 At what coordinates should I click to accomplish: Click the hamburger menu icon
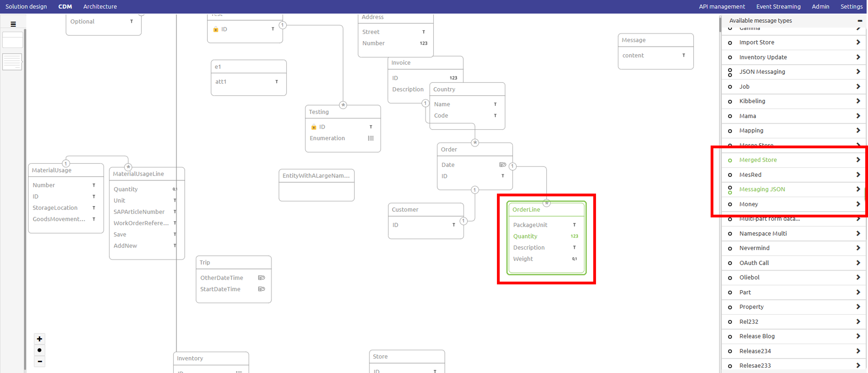(13, 24)
